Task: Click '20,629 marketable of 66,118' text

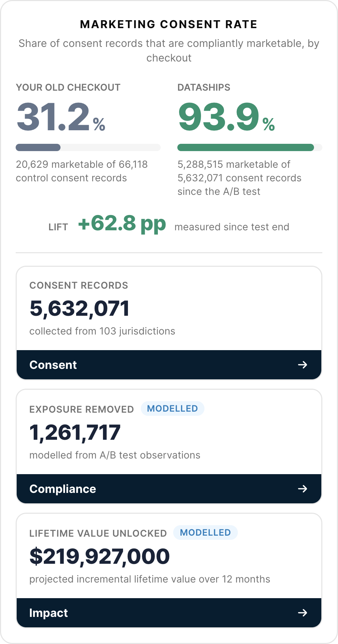Action: [82, 164]
